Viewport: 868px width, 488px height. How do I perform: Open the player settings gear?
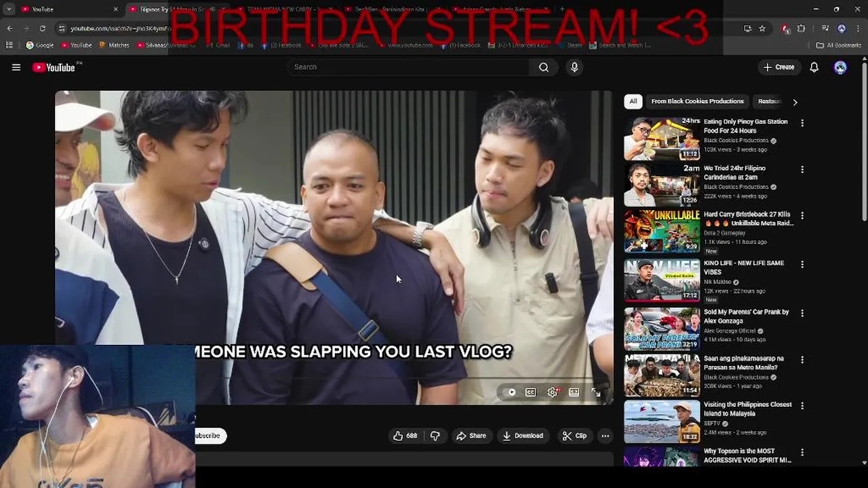(553, 392)
